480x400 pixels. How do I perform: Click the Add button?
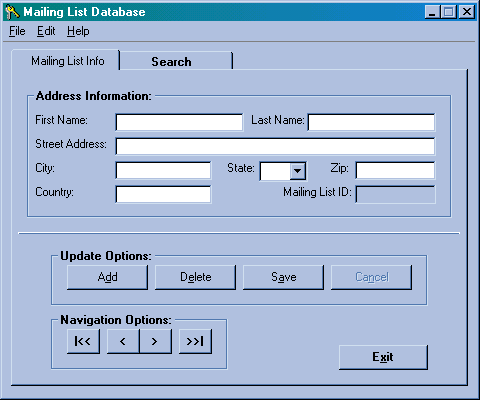107,277
